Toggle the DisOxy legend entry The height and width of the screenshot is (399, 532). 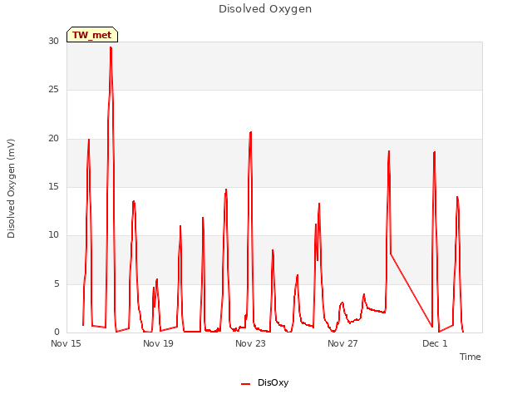[x=264, y=382]
